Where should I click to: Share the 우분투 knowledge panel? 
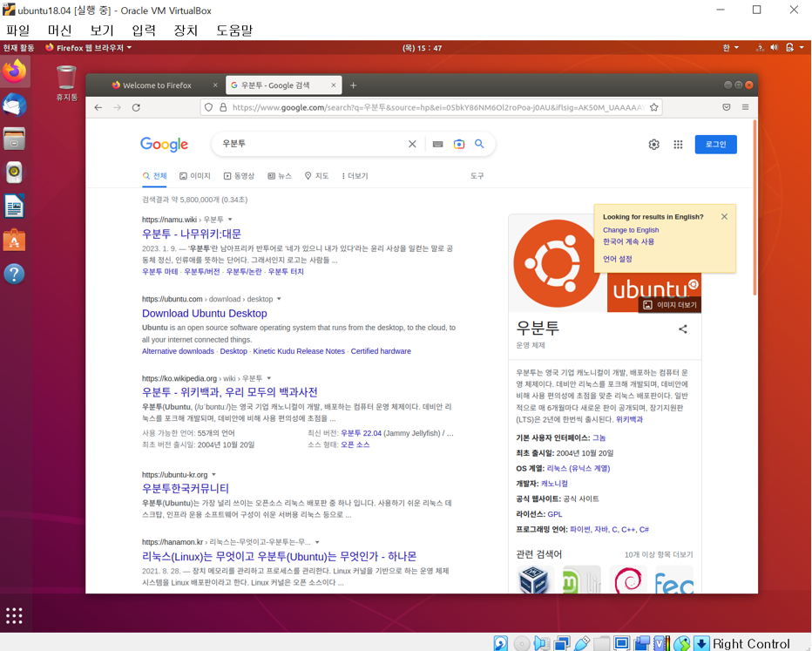(x=683, y=329)
